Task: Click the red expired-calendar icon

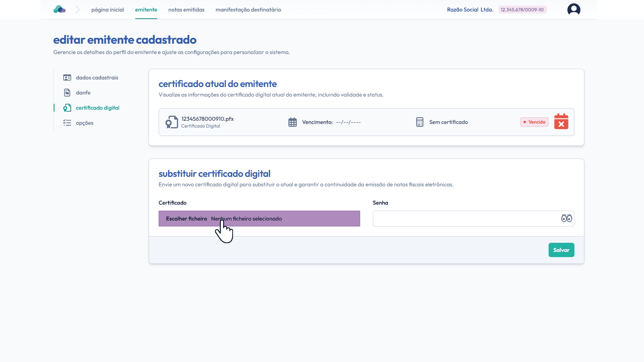Action: (561, 122)
